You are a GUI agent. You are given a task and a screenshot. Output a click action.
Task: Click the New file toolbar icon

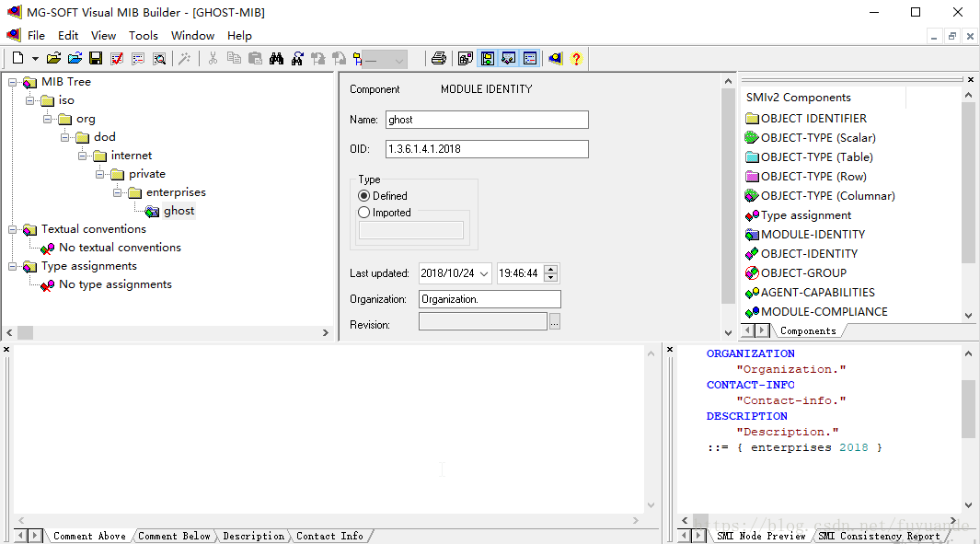coord(17,58)
